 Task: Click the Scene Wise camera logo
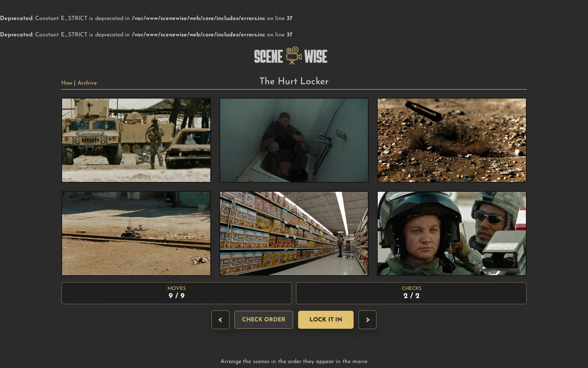[294, 56]
